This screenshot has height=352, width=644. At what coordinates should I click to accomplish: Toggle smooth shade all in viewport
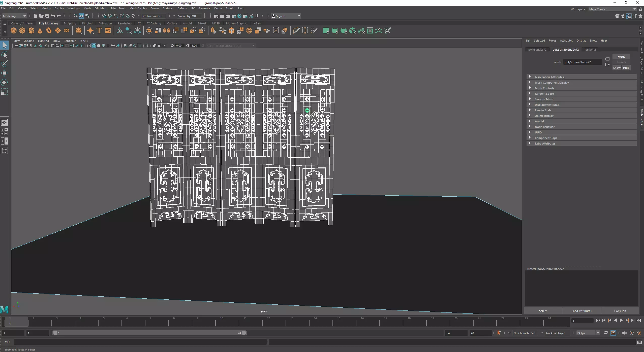[94, 46]
